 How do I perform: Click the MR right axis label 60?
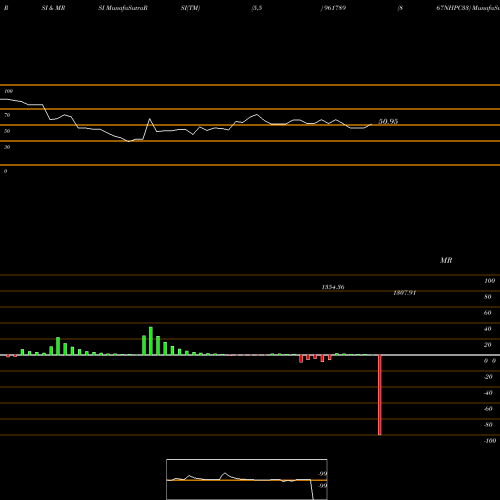pos(488,313)
